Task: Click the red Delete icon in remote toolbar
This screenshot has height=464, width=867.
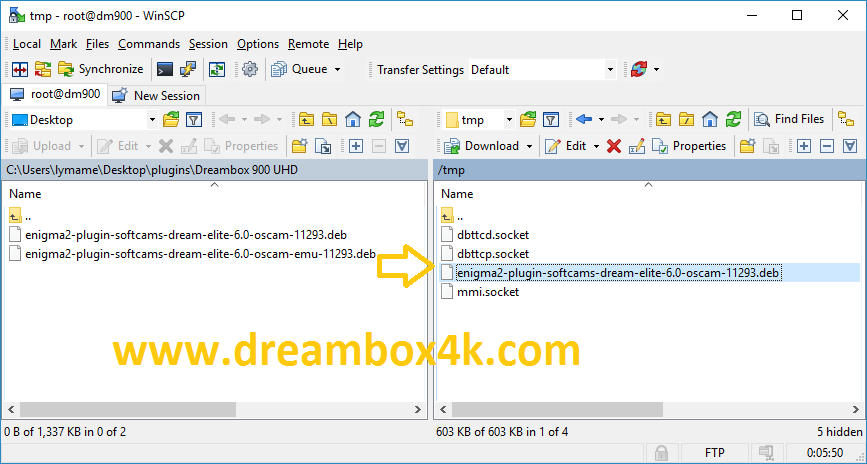Action: (614, 146)
